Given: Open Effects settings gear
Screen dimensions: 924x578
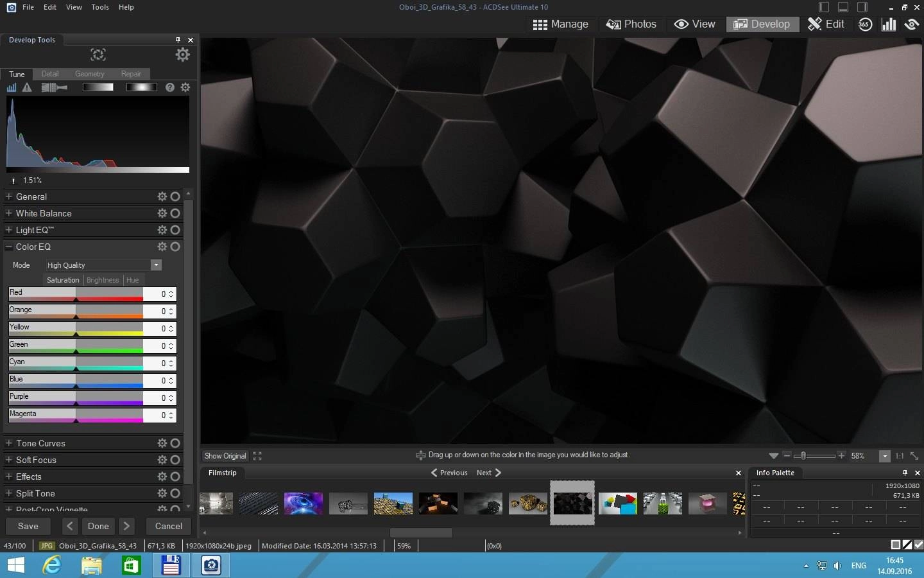Looking at the screenshot, I should pyautogui.click(x=162, y=477).
